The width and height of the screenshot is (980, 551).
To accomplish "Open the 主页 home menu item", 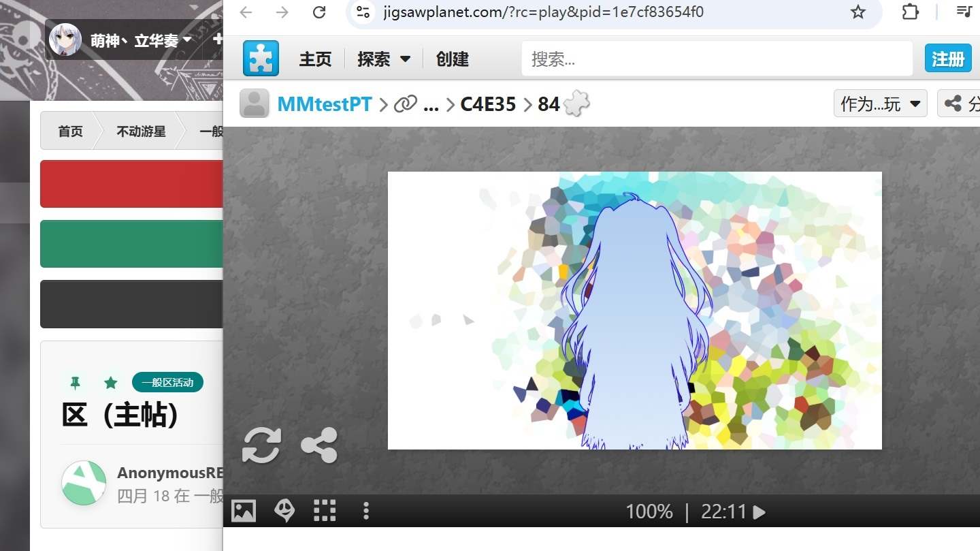I will (x=315, y=59).
